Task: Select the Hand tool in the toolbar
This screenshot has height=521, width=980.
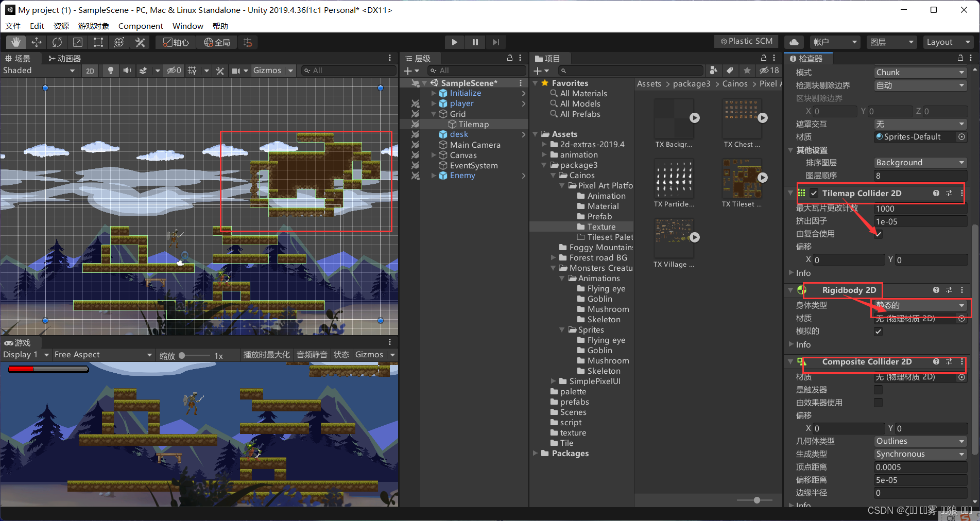Action: (x=16, y=42)
